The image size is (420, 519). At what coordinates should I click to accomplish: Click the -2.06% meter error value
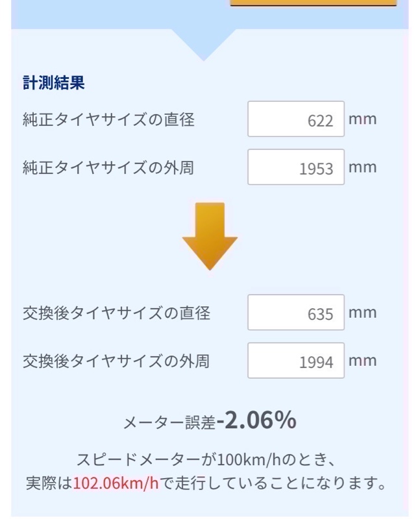tap(256, 421)
